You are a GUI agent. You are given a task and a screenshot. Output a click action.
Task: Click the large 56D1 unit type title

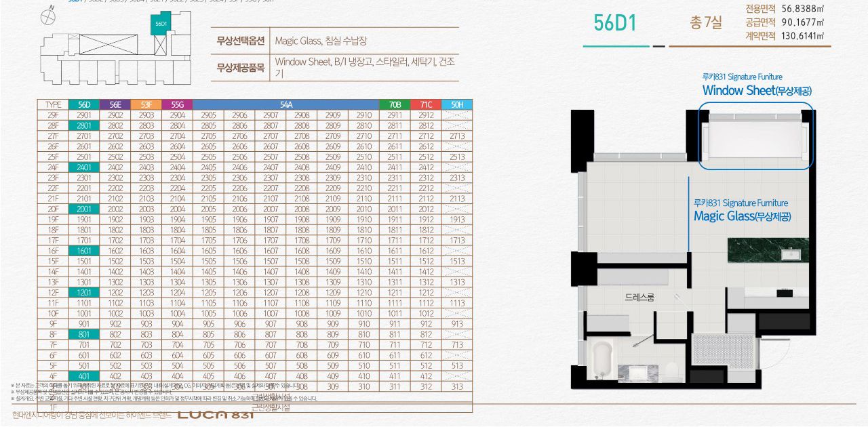pos(615,23)
